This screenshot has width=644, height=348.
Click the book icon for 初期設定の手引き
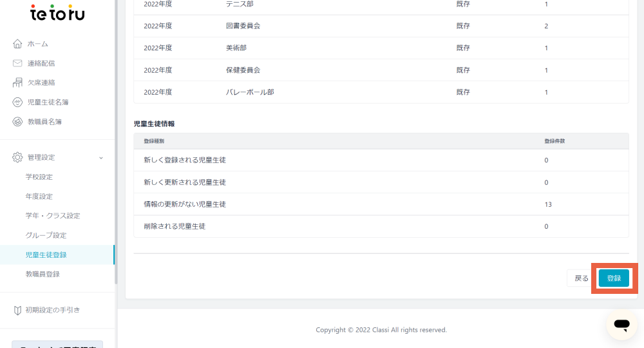(x=17, y=310)
